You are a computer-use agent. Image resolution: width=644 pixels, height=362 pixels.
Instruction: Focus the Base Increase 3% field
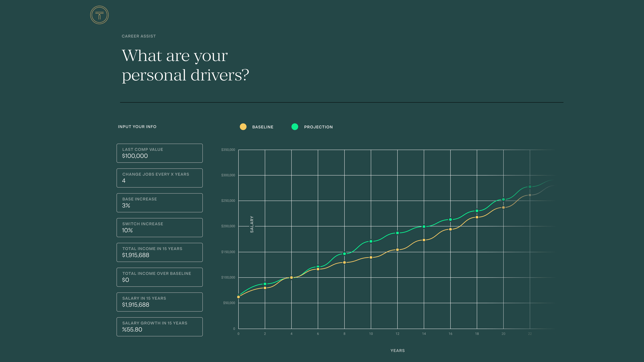(159, 203)
